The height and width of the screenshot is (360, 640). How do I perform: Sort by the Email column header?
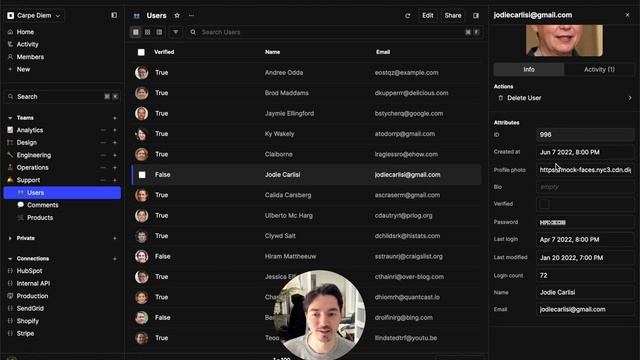[383, 52]
